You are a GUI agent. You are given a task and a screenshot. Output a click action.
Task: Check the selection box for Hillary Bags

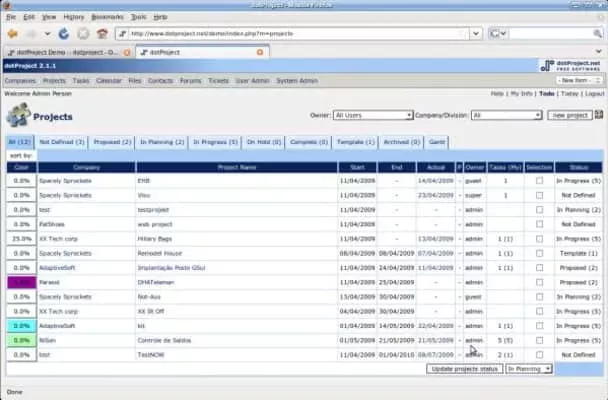pyautogui.click(x=539, y=239)
